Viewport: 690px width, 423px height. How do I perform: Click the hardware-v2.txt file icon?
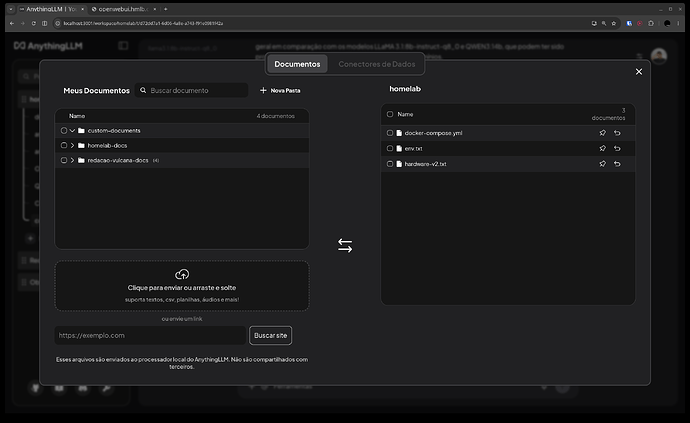tap(399, 164)
